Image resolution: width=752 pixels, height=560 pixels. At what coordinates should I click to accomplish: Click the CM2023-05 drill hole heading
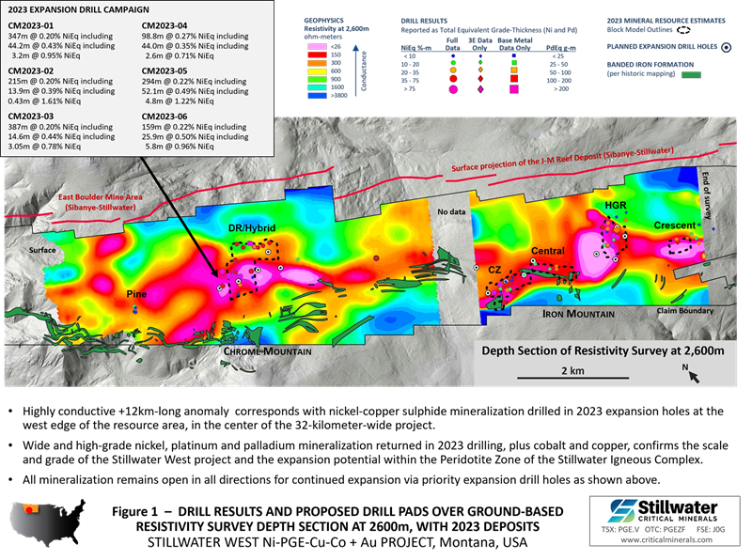click(164, 71)
